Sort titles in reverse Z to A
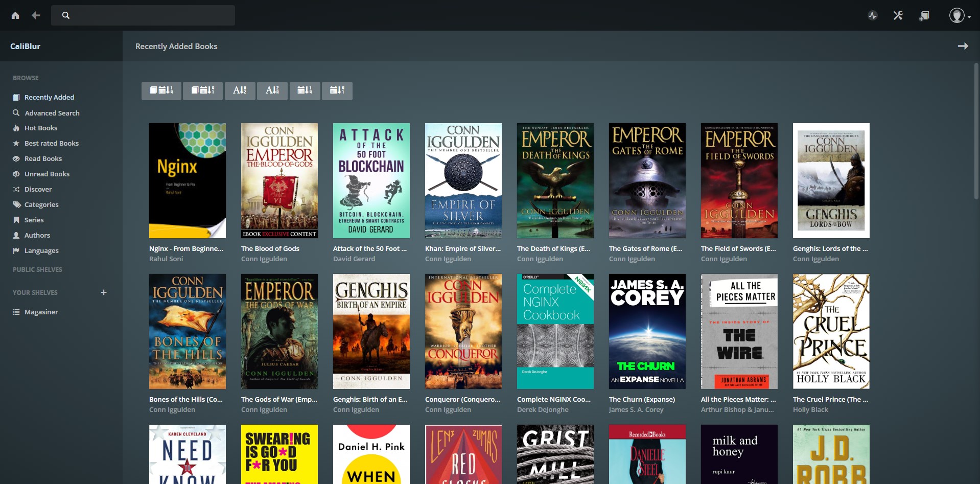 (272, 90)
